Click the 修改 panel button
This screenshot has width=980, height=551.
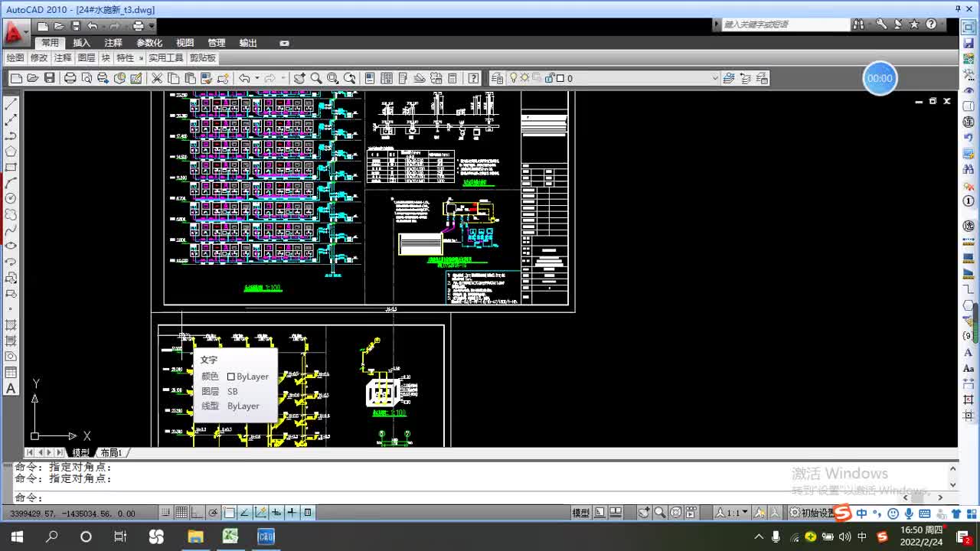coord(39,58)
